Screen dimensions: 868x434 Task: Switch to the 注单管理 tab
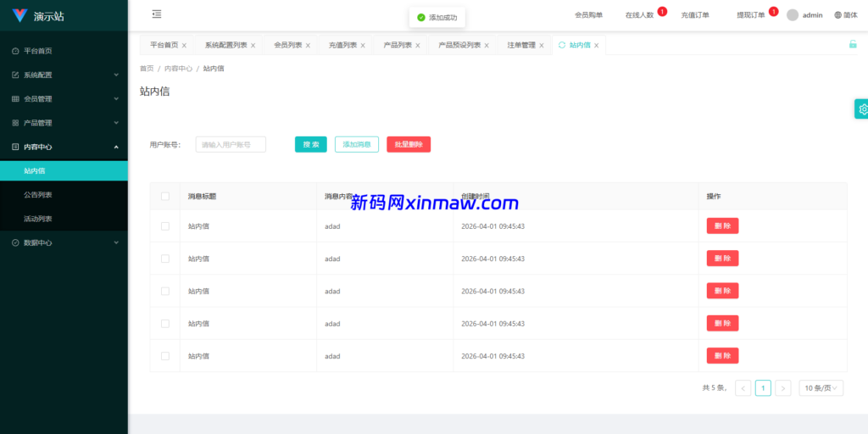(x=521, y=46)
